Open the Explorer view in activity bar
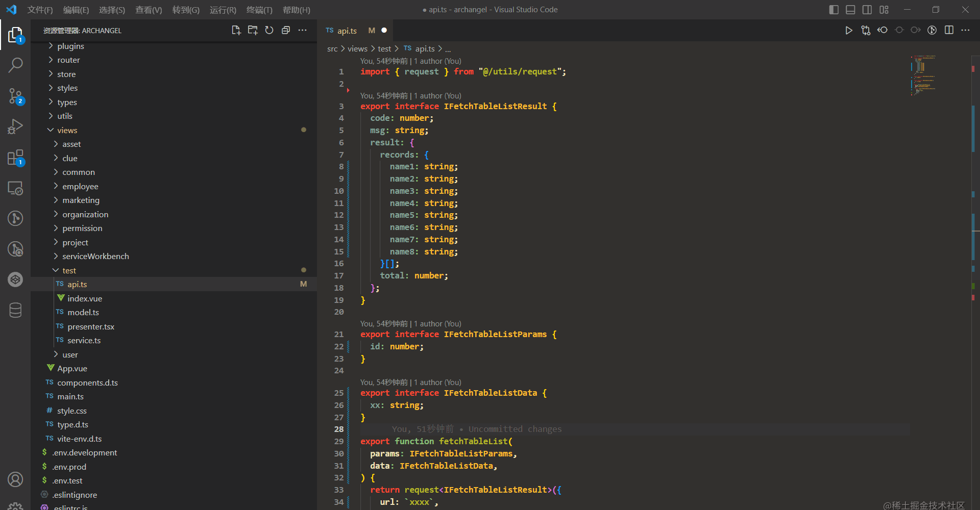Viewport: 980px width, 510px height. (15, 35)
